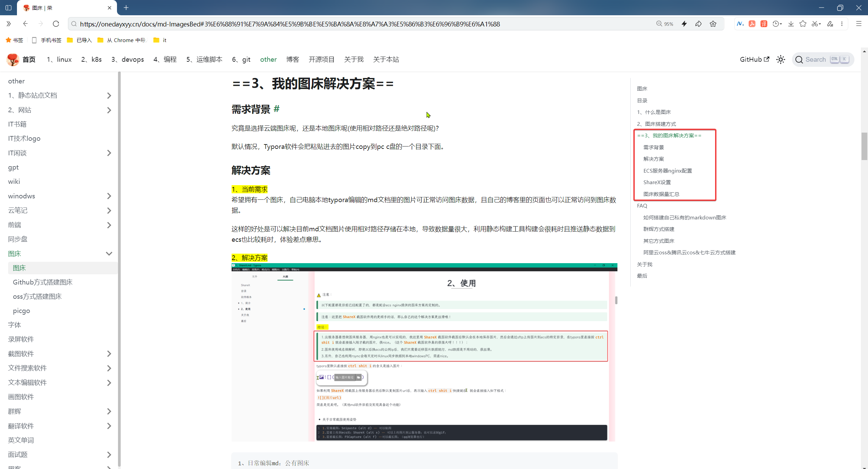Open a new browser tab
The height and width of the screenshot is (469, 868).
click(x=126, y=7)
